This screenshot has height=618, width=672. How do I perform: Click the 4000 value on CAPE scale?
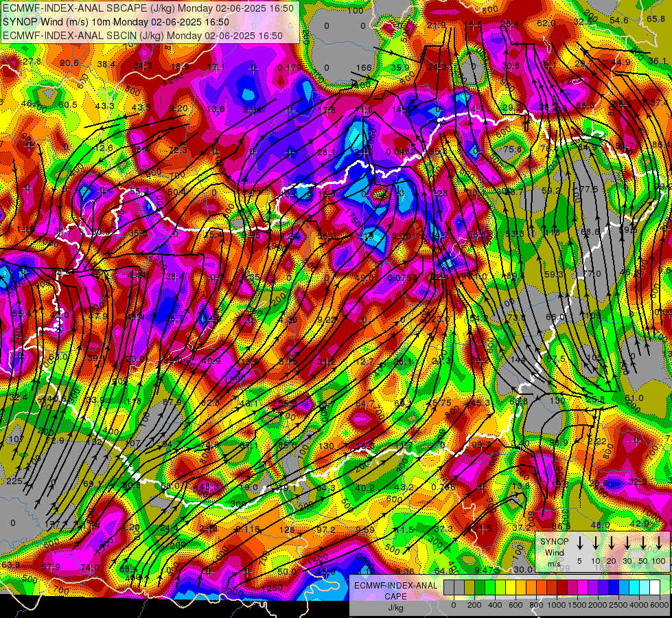[639, 605]
